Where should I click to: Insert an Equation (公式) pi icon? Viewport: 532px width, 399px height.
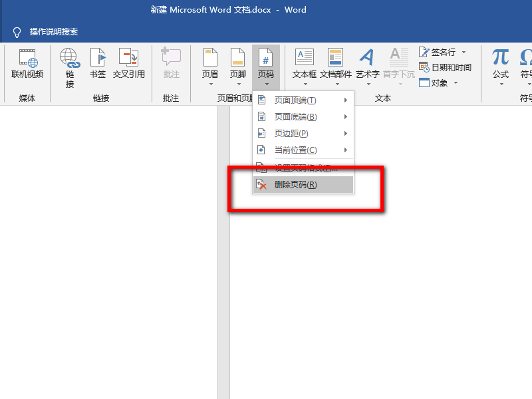click(501, 57)
